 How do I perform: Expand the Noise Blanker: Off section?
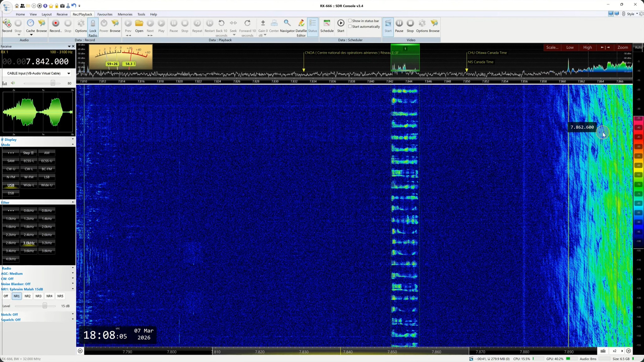[x=73, y=284]
